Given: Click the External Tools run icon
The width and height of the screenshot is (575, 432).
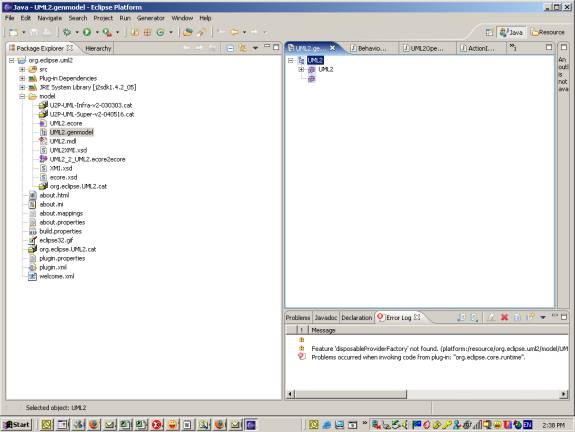Looking at the screenshot, I should 107,32.
